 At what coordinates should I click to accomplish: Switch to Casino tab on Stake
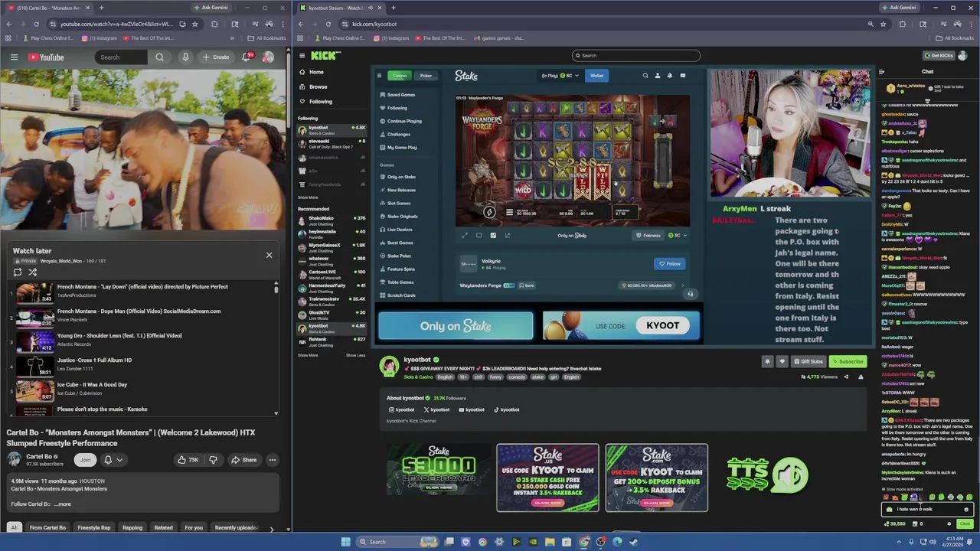pos(400,76)
